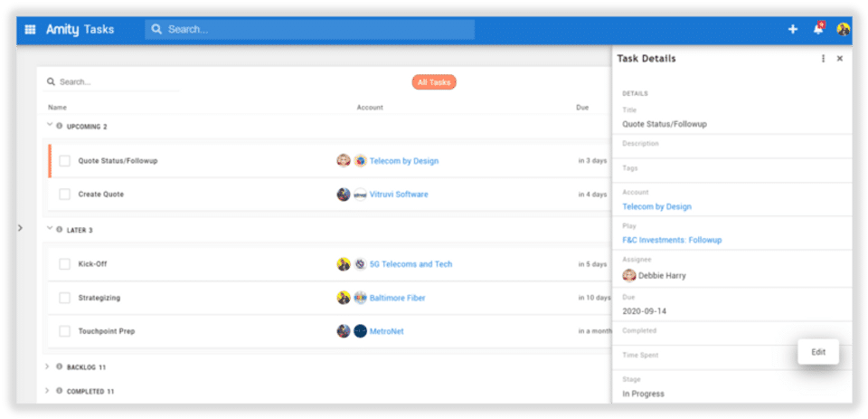Screen dimensions: 868x419
Task: Expand the left sidebar arrow
Action: [20, 228]
